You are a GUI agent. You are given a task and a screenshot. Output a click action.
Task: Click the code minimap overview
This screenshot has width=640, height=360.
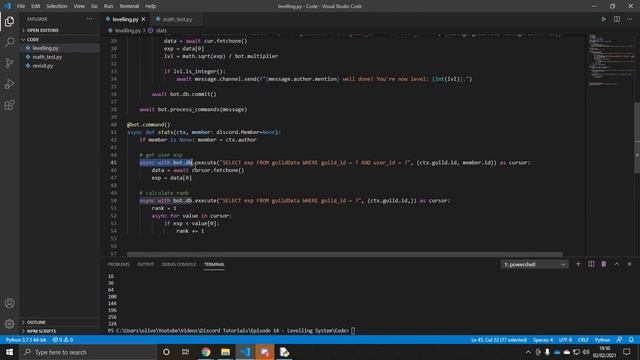coord(610,60)
